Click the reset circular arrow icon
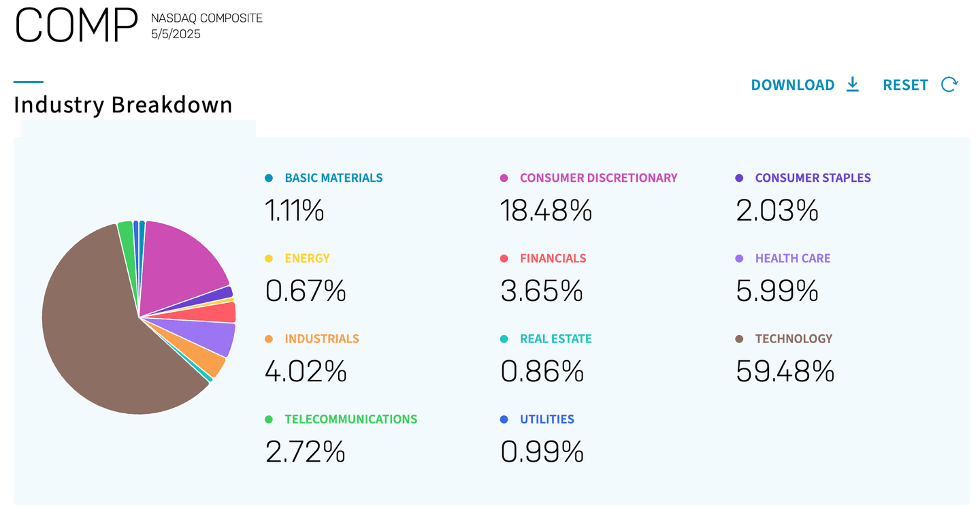This screenshot has height=510, width=980. [949, 84]
